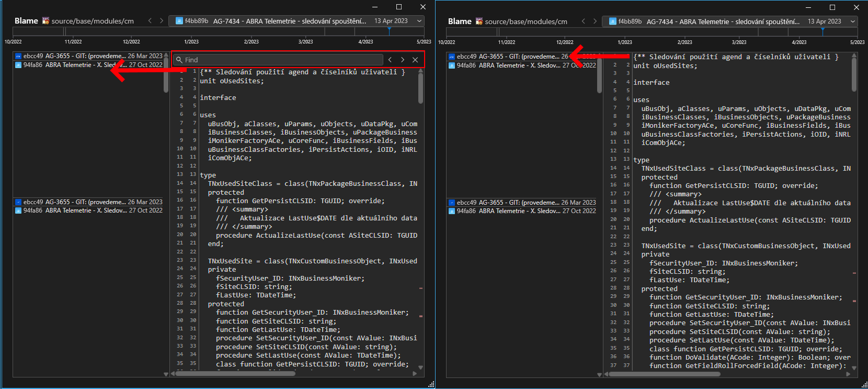Click 'iComObjACe;' line in left window
Viewport: 868px width, 389px height.
[230, 158]
